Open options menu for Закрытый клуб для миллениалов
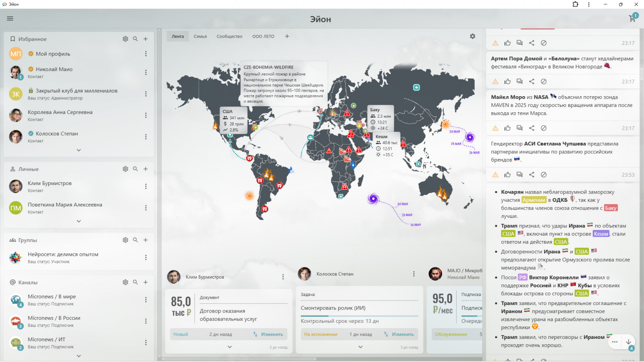The image size is (644, 362). pos(146,94)
